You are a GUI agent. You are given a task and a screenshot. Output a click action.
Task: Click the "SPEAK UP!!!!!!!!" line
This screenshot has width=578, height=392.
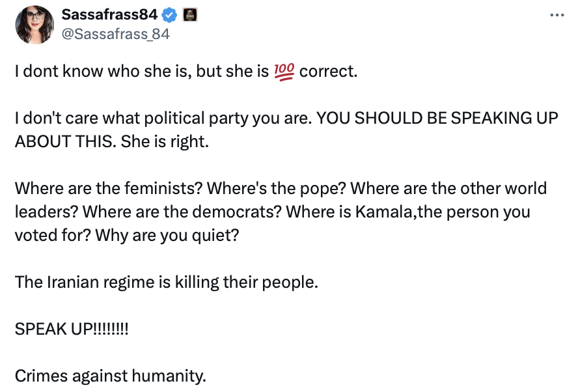(72, 329)
